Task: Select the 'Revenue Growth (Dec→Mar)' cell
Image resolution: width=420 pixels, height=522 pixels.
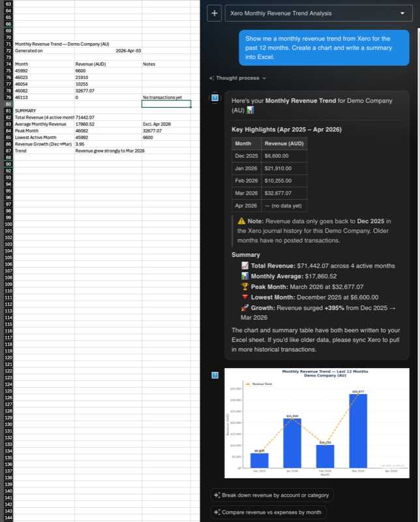Action: coord(44,144)
